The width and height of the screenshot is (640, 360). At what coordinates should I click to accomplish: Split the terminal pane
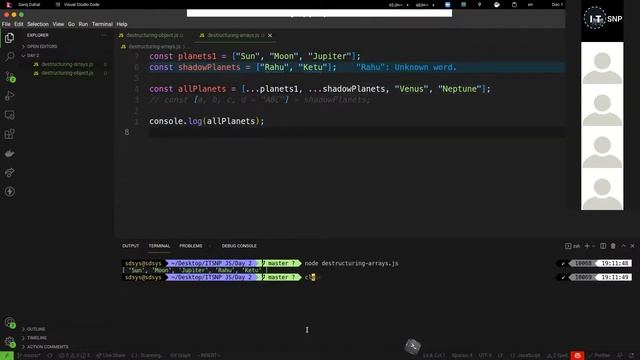[603, 246]
